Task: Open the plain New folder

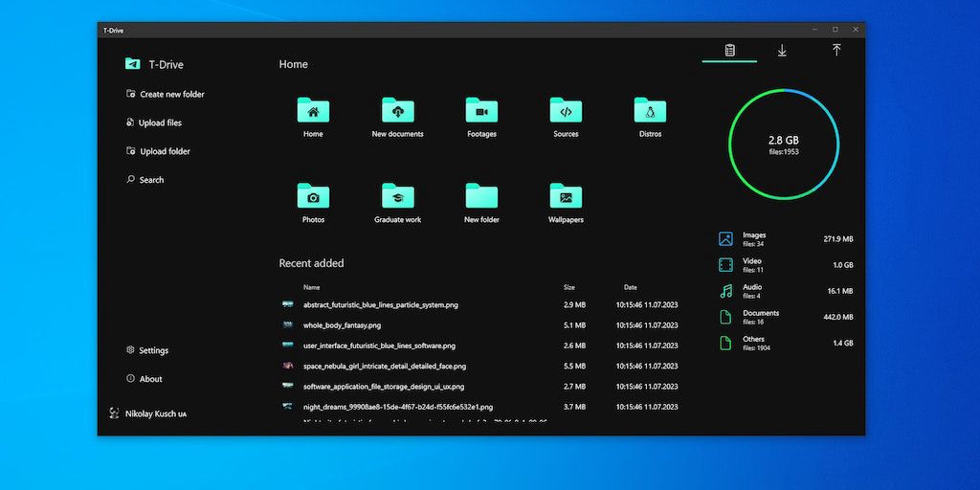Action: pos(481,196)
